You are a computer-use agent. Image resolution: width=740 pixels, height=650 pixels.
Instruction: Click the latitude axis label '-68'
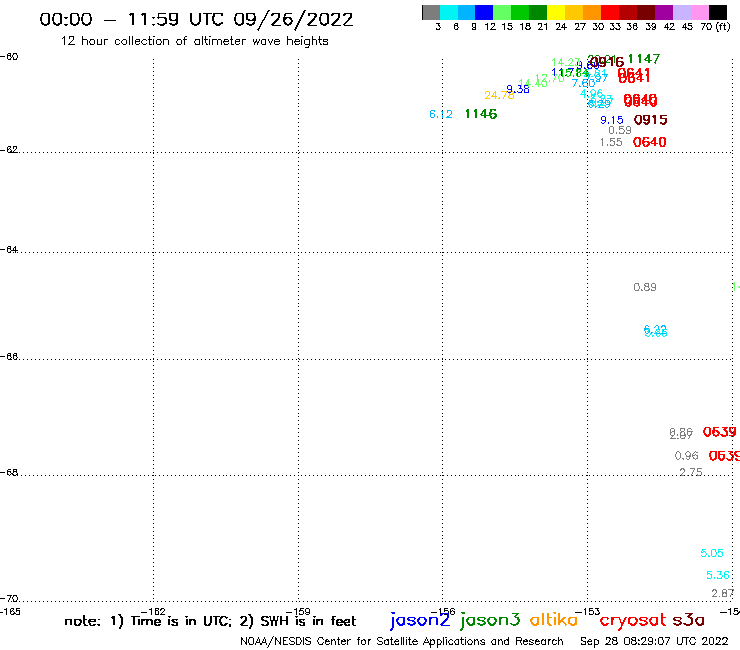[x=9, y=473]
